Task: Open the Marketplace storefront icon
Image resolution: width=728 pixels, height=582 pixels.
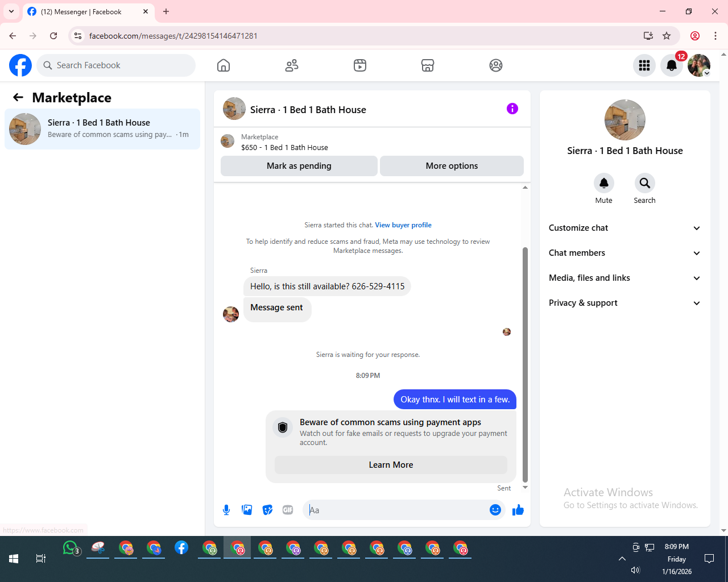Action: click(428, 65)
